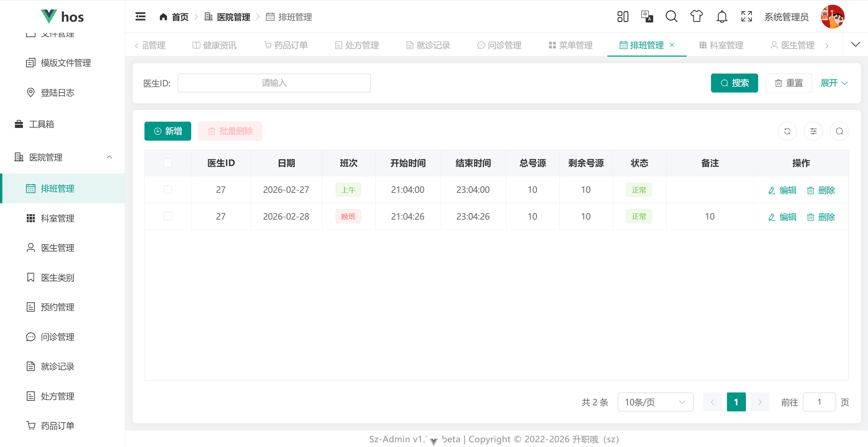Click the language translation icon

(x=647, y=17)
